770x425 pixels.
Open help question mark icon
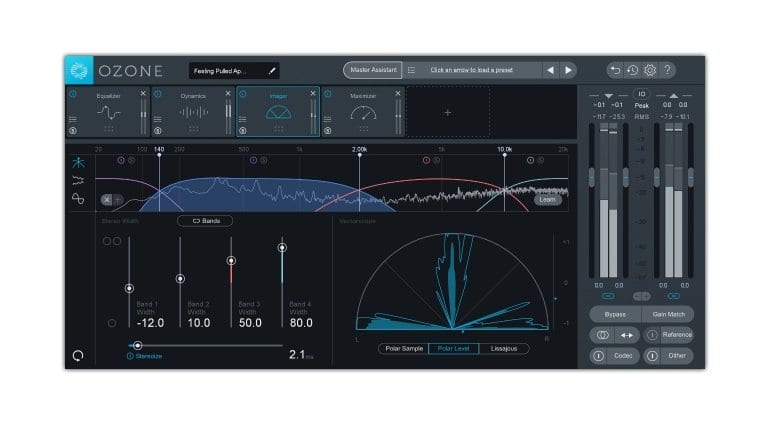tap(667, 70)
